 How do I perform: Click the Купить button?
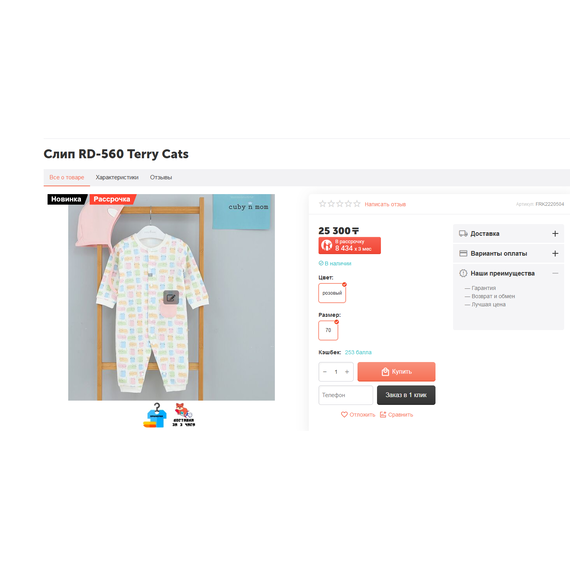tap(396, 372)
